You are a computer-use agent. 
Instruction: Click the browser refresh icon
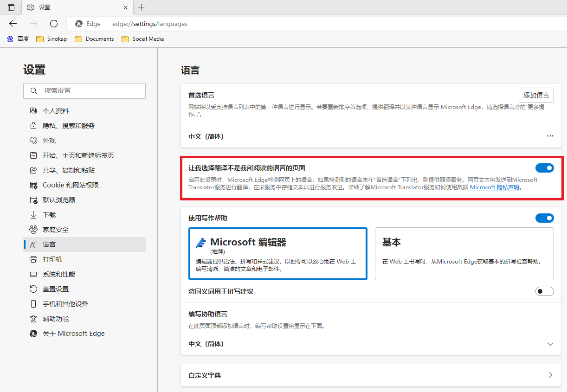[x=54, y=24]
